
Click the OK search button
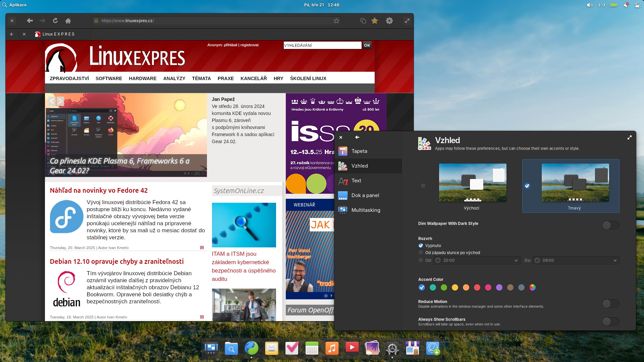pos(367,45)
